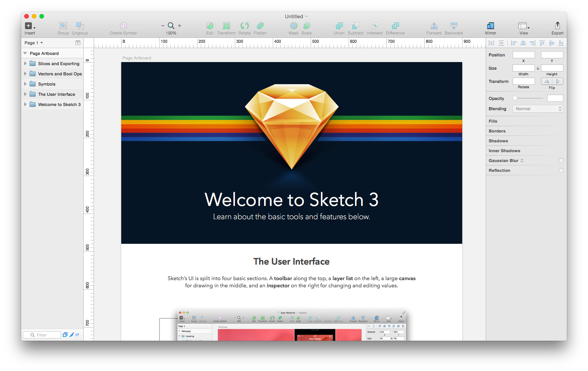This screenshot has width=588, height=371.
Task: Click the Shadows section header
Action: (498, 141)
